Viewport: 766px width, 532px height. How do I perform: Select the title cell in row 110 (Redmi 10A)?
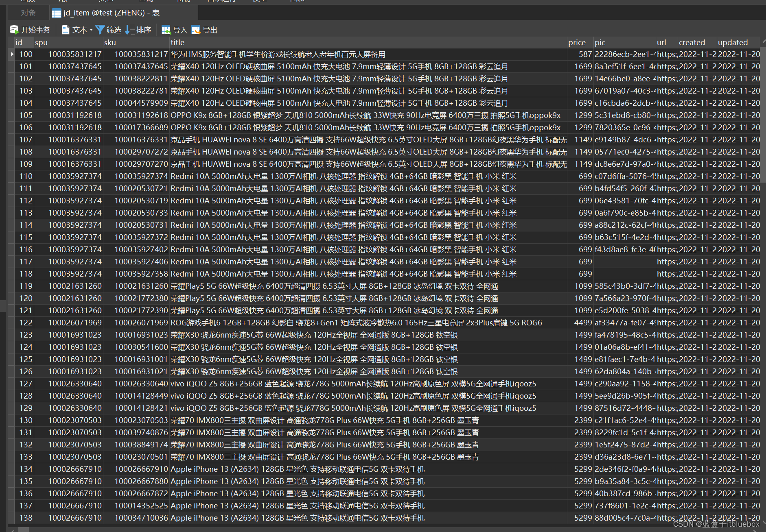click(x=368, y=176)
